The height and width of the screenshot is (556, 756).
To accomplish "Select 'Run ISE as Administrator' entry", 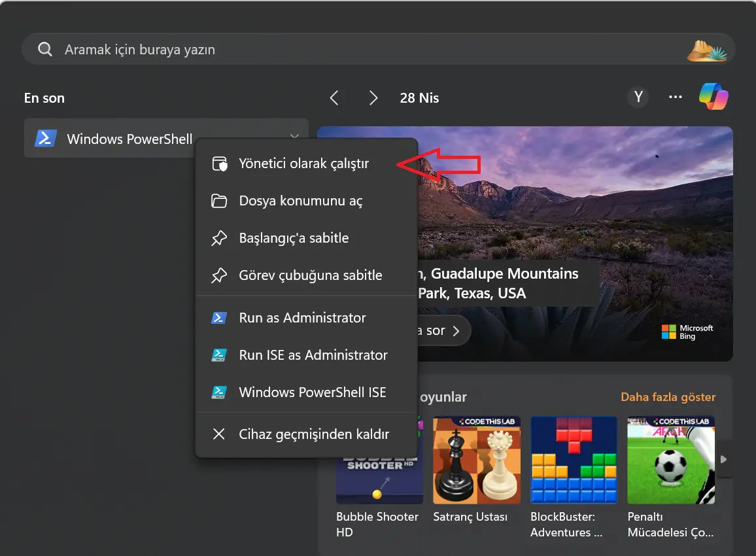I will [x=306, y=355].
